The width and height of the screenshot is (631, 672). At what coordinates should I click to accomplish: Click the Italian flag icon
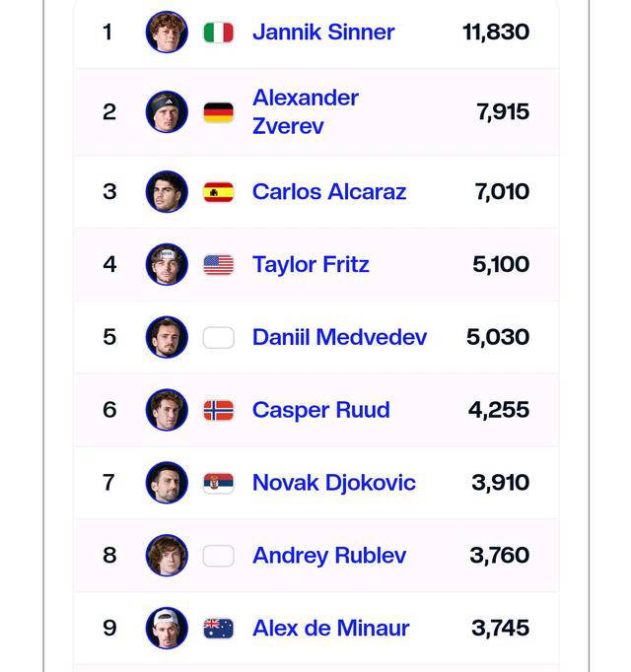219,33
